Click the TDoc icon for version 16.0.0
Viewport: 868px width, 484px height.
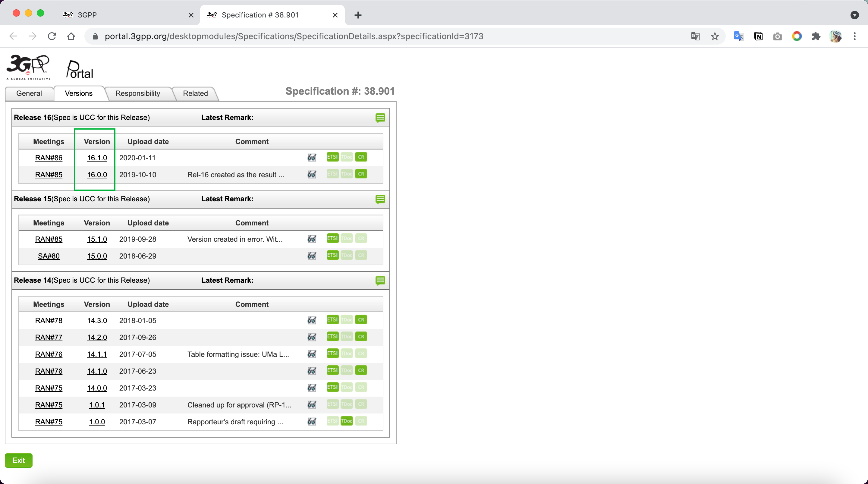click(345, 174)
